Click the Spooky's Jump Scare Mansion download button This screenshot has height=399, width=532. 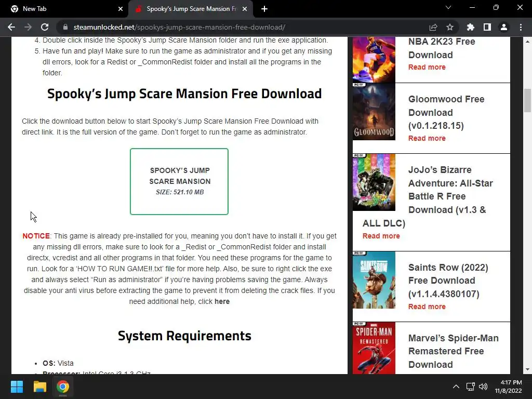pyautogui.click(x=179, y=181)
